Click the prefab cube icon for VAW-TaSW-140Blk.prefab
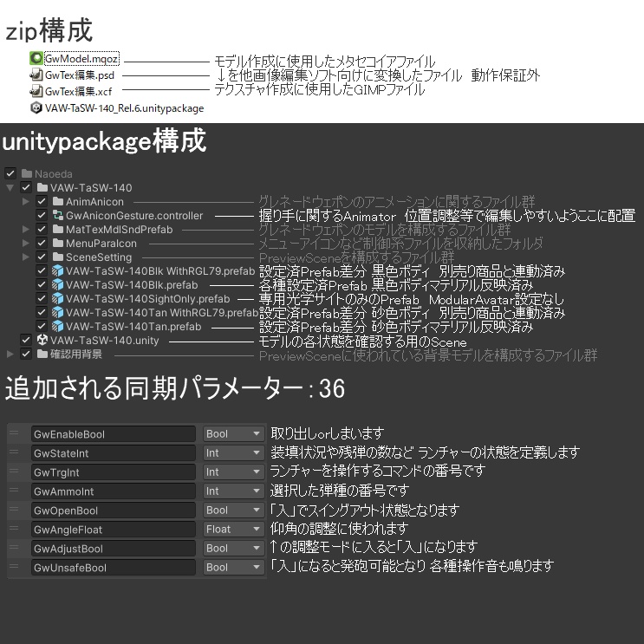This screenshot has width=644, height=644. coord(58,284)
